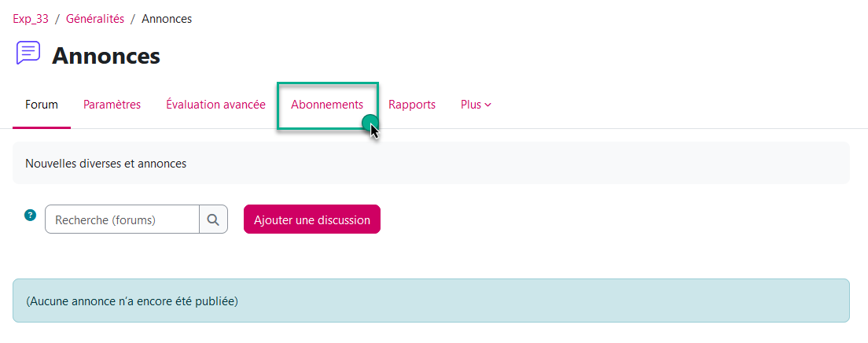The height and width of the screenshot is (343, 868).
Task: Click the large Annonces page heading
Action: (106, 56)
